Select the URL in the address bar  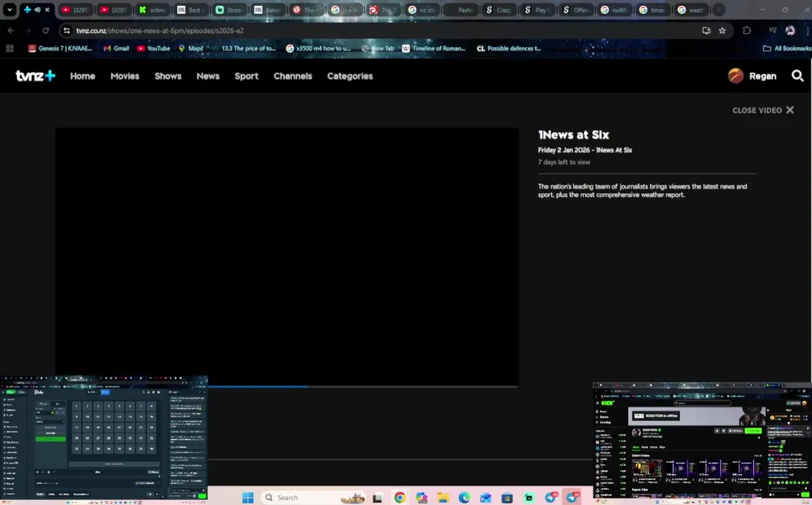[160, 31]
